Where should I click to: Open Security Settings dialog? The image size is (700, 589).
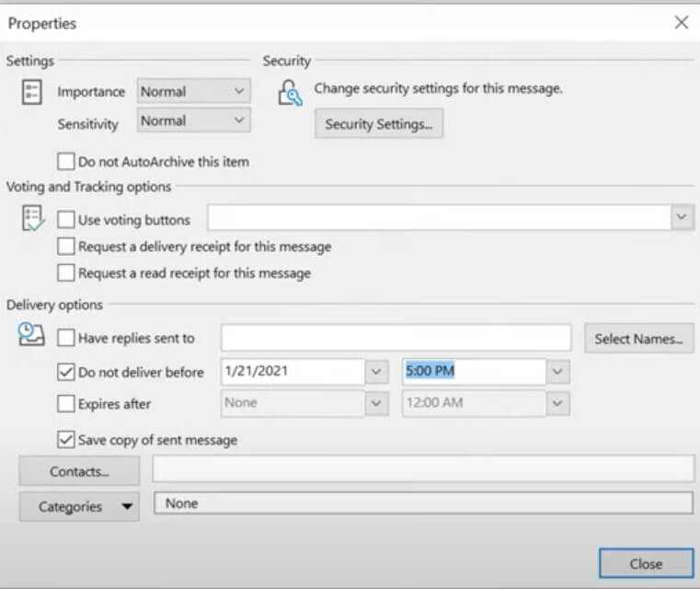(x=378, y=124)
